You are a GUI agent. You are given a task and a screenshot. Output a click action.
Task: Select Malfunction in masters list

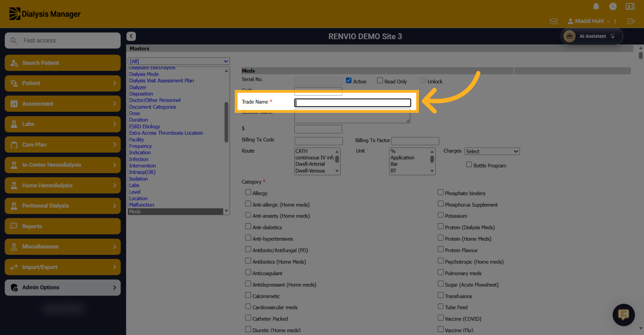point(141,205)
